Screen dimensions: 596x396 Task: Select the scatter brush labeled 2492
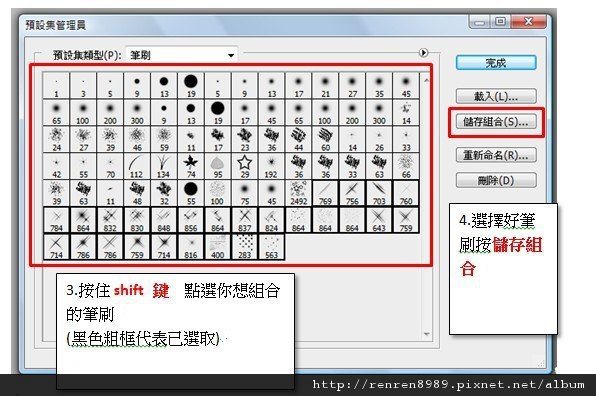point(299,193)
